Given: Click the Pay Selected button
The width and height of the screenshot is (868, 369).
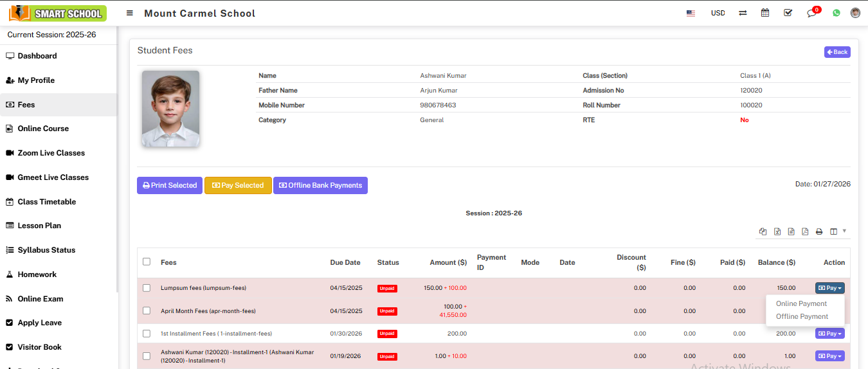Looking at the screenshot, I should pyautogui.click(x=238, y=185).
